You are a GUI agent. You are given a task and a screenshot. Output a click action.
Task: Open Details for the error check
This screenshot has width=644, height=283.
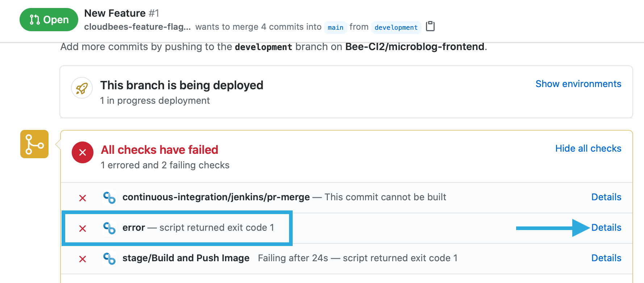pyautogui.click(x=606, y=227)
